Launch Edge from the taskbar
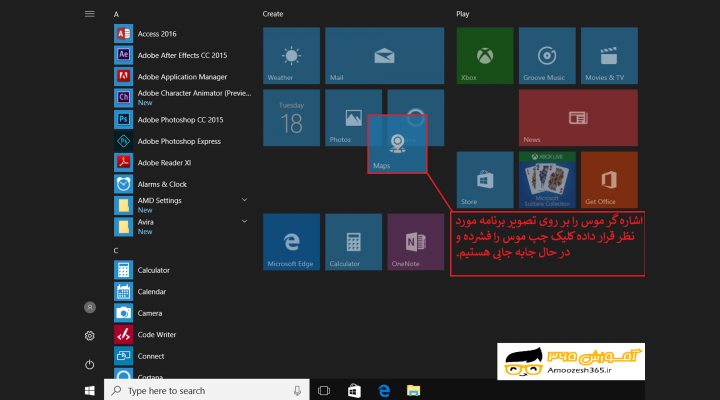This screenshot has width=720, height=400. point(384,390)
